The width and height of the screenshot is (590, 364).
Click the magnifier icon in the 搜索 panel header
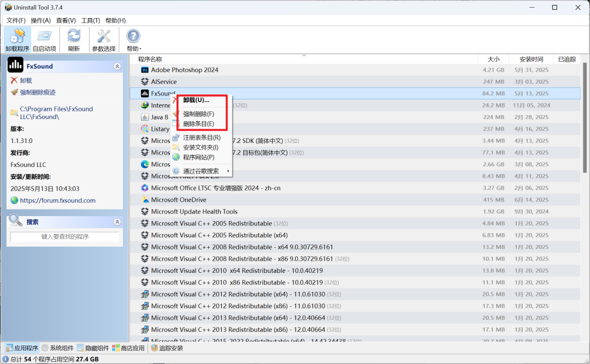click(x=15, y=220)
